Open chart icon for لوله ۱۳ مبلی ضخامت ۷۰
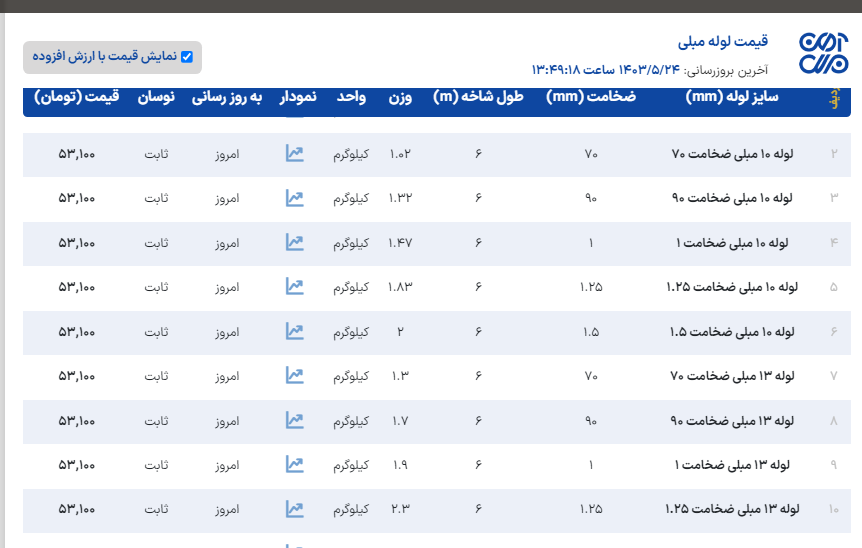This screenshot has width=862, height=548. [294, 376]
